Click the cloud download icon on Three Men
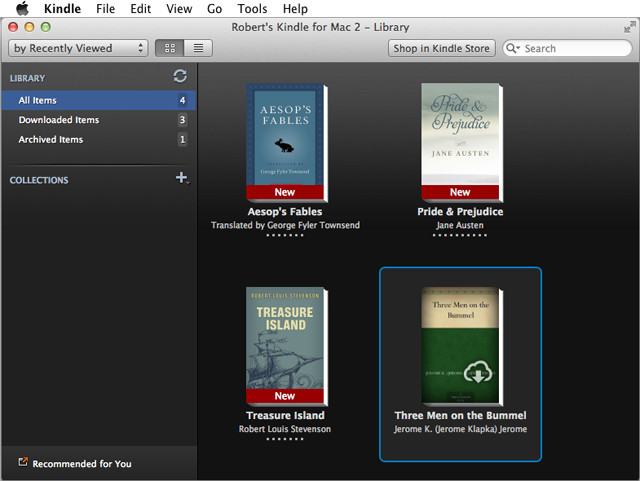The image size is (640, 481). tap(478, 371)
